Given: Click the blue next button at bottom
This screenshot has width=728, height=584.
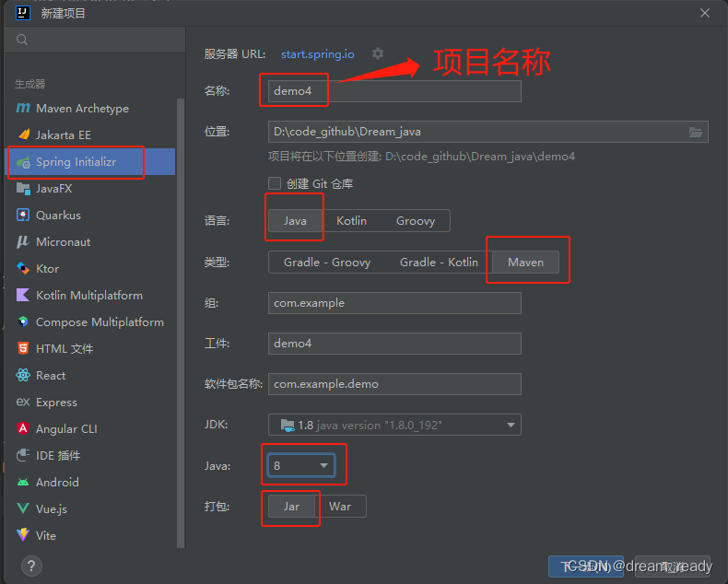Looking at the screenshot, I should point(586,566).
